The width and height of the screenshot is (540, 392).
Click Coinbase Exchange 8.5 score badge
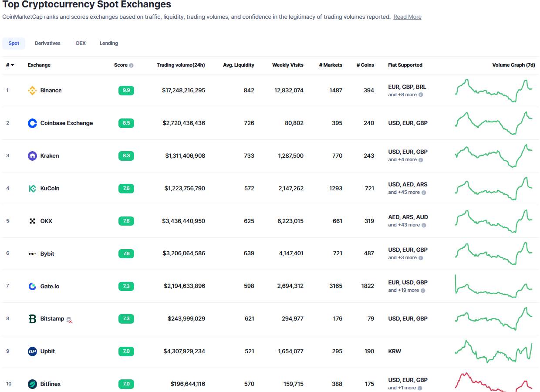[x=126, y=123]
